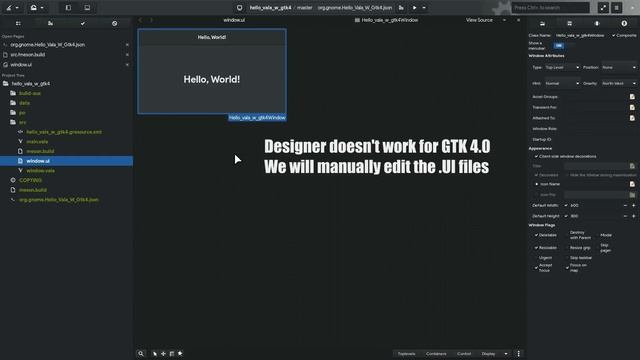Image resolution: width=640 pixels, height=360 pixels.
Task: Toggle fullscreen mode icon
Action: tap(603, 7)
